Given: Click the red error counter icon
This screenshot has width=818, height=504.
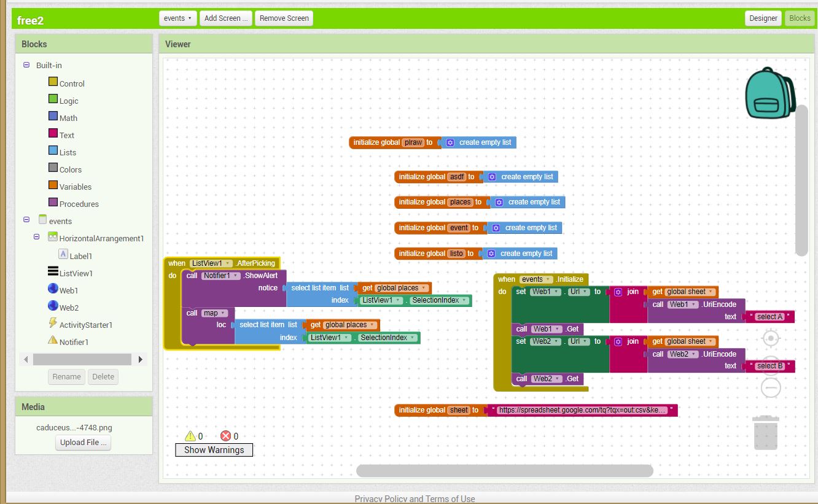Looking at the screenshot, I should [x=225, y=436].
